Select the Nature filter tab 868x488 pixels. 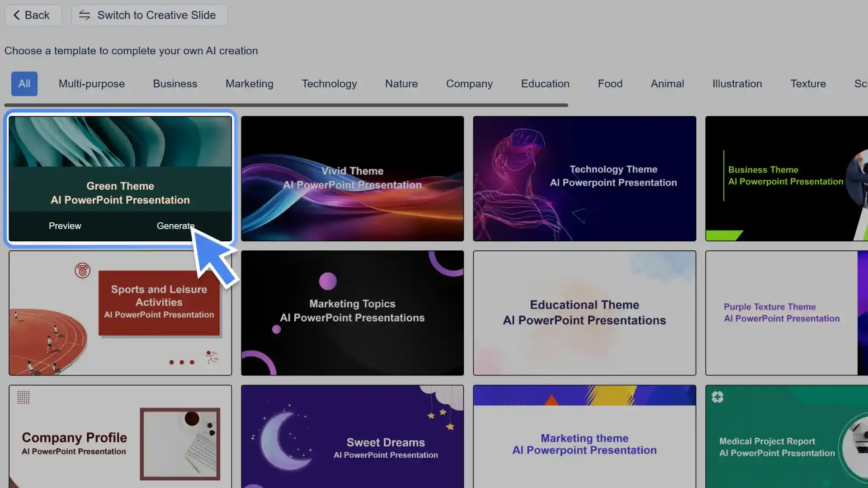401,84
